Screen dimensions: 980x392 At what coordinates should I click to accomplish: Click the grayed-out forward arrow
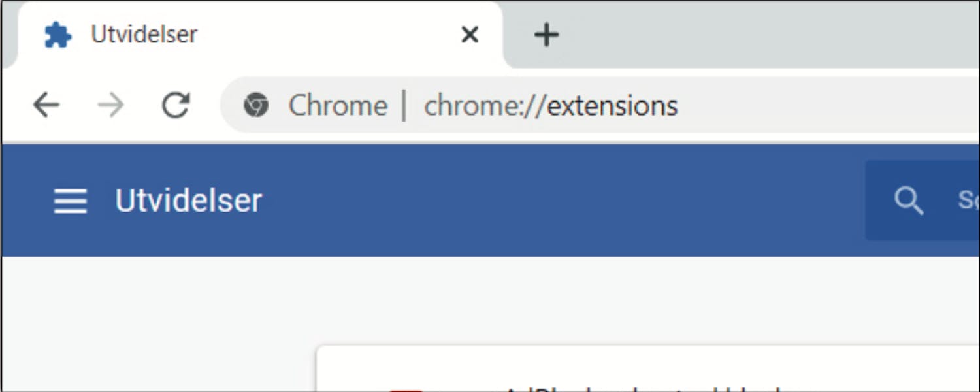110,105
